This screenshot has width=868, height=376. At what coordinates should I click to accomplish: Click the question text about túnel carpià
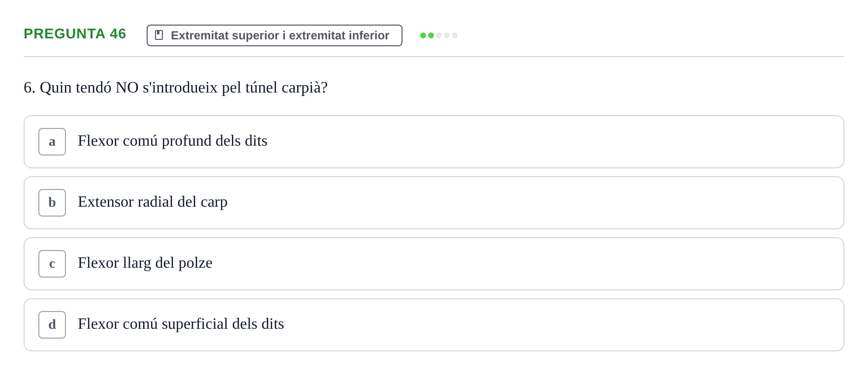click(176, 88)
